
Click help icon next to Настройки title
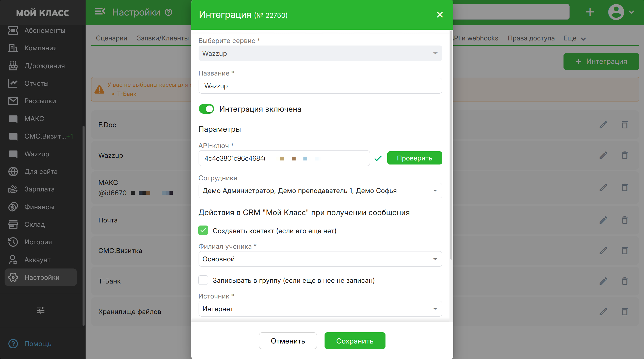(x=169, y=12)
